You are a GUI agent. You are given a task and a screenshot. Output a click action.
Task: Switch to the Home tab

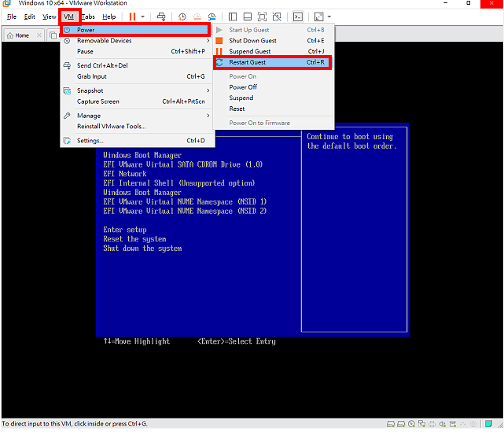pos(22,35)
